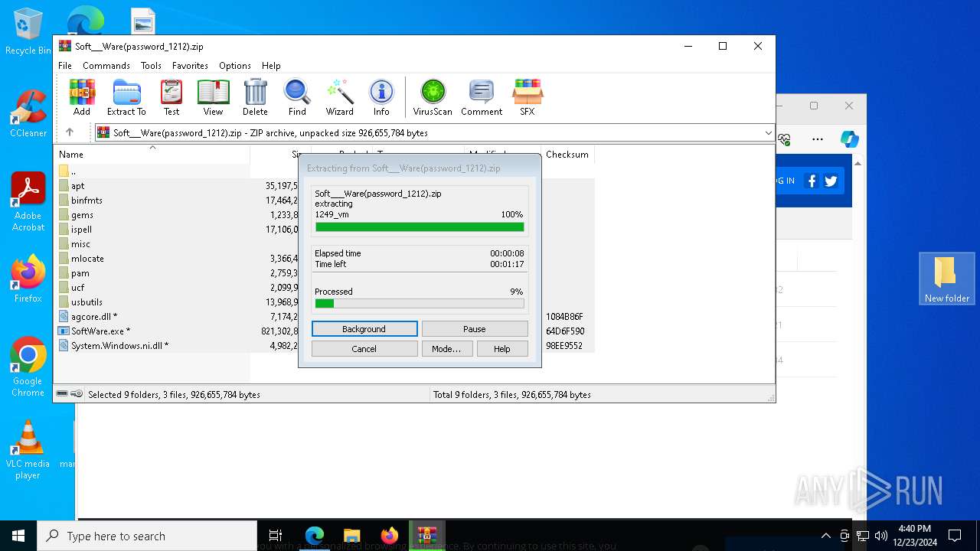Cancel the extraction
This screenshot has height=551, width=980.
[x=364, y=349]
